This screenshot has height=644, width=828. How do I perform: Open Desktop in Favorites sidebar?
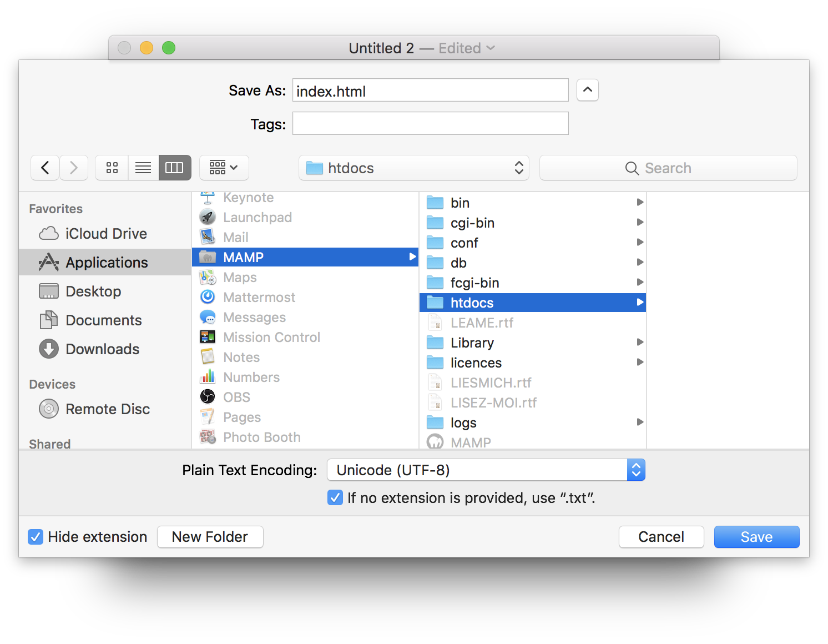pyautogui.click(x=93, y=291)
